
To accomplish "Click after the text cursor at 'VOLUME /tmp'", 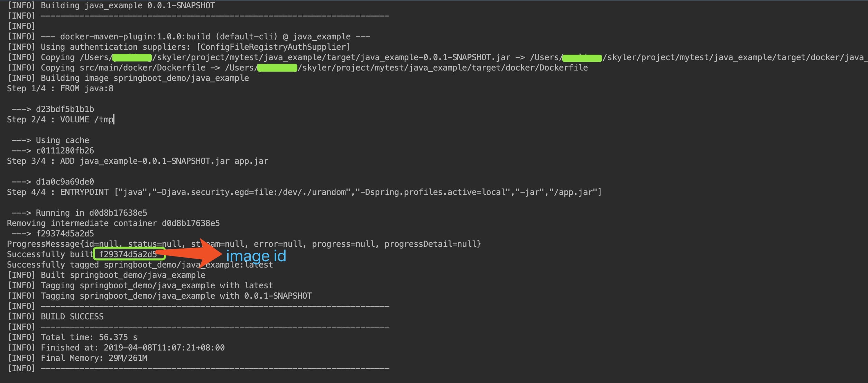I will (114, 120).
